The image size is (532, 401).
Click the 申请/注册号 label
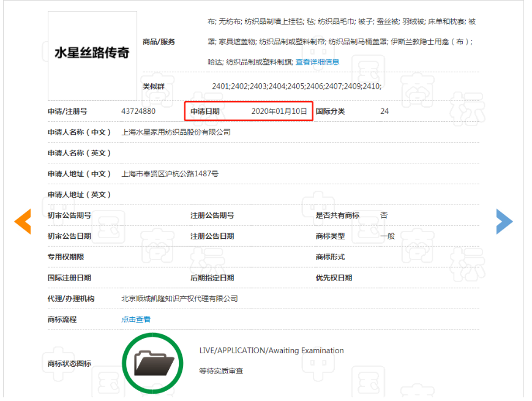(67, 111)
